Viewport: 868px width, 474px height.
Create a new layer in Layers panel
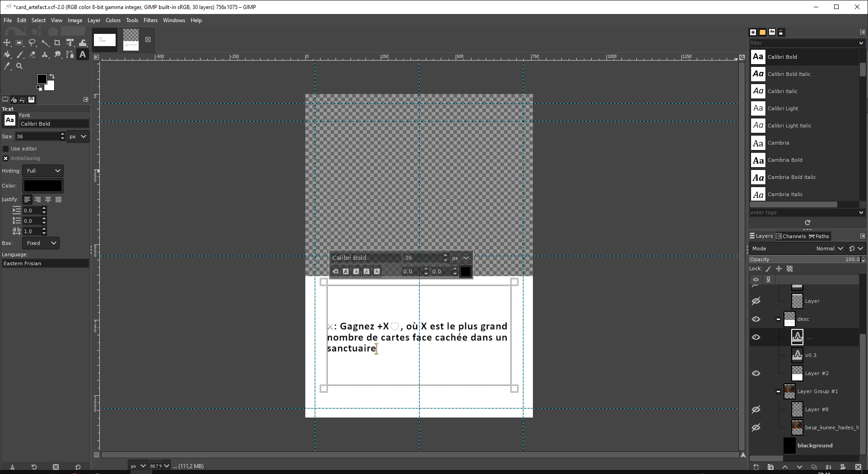pos(756,467)
